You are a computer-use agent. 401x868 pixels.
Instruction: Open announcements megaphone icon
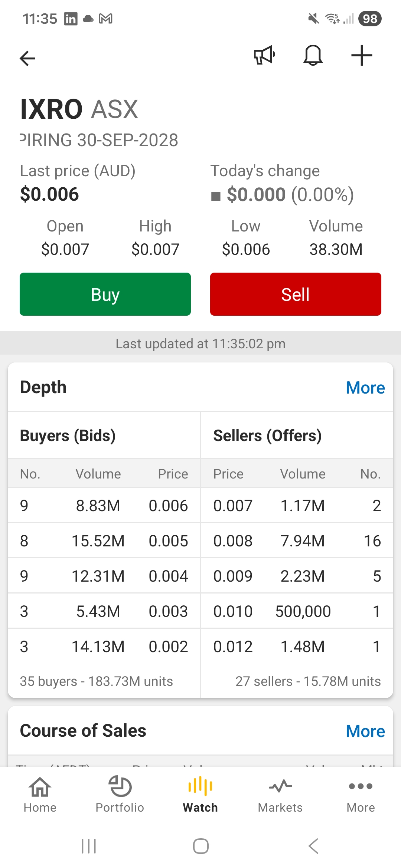(x=264, y=56)
